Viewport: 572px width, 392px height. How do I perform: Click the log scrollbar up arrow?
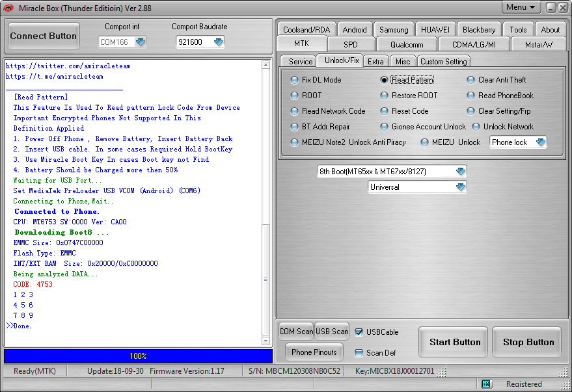click(266, 65)
